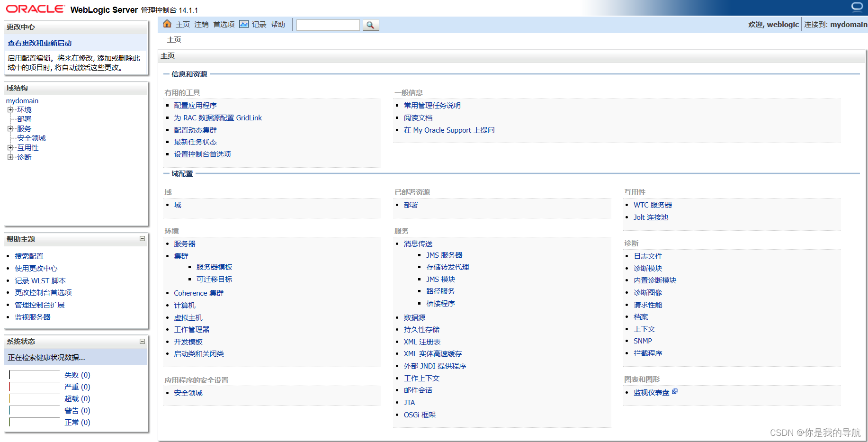Open 首选项 from the toolbar menu

(224, 25)
